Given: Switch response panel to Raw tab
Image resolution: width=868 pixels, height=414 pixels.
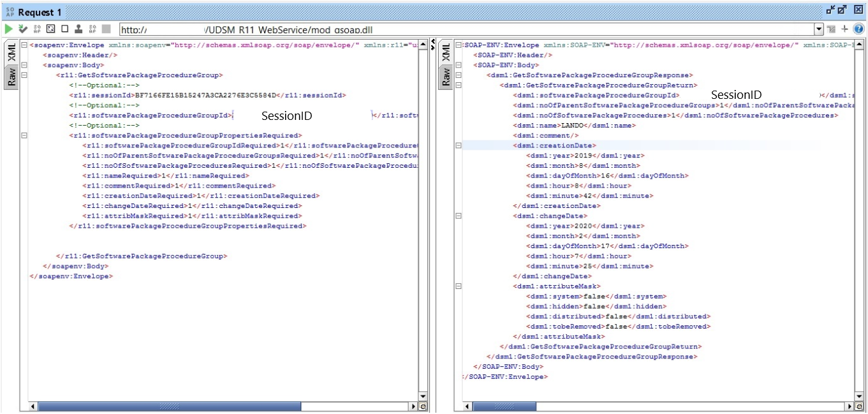Looking at the screenshot, I should pyautogui.click(x=446, y=77).
